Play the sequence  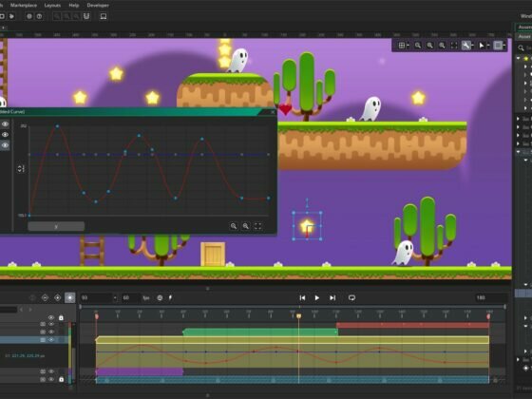tap(317, 298)
